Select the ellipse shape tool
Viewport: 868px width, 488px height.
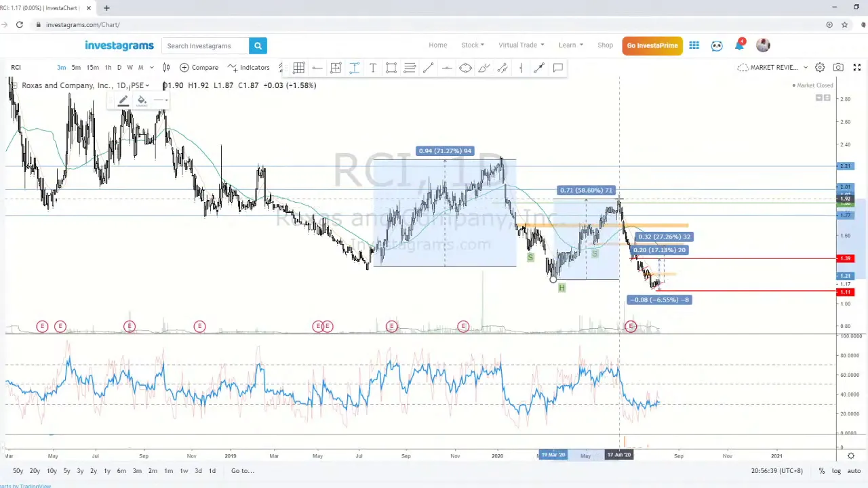tap(465, 68)
